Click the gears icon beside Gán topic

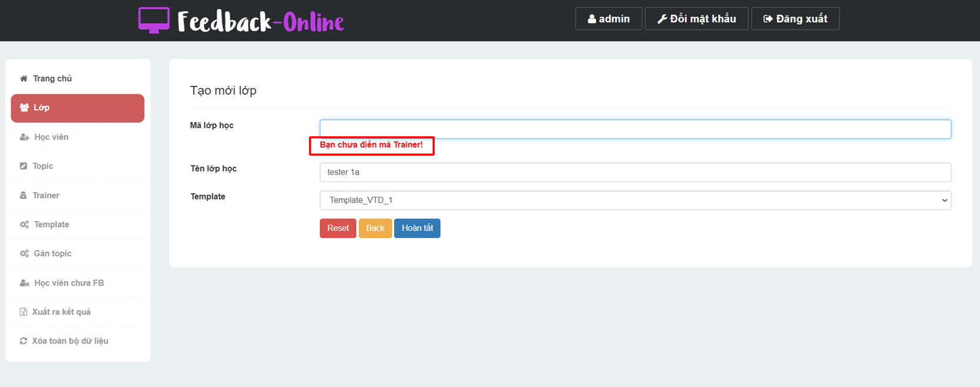(24, 254)
